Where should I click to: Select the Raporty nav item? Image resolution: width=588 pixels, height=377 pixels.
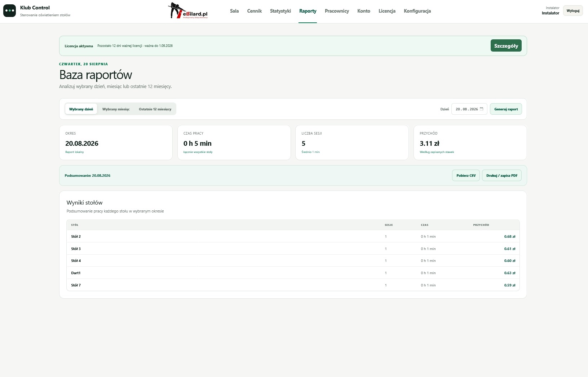308,11
